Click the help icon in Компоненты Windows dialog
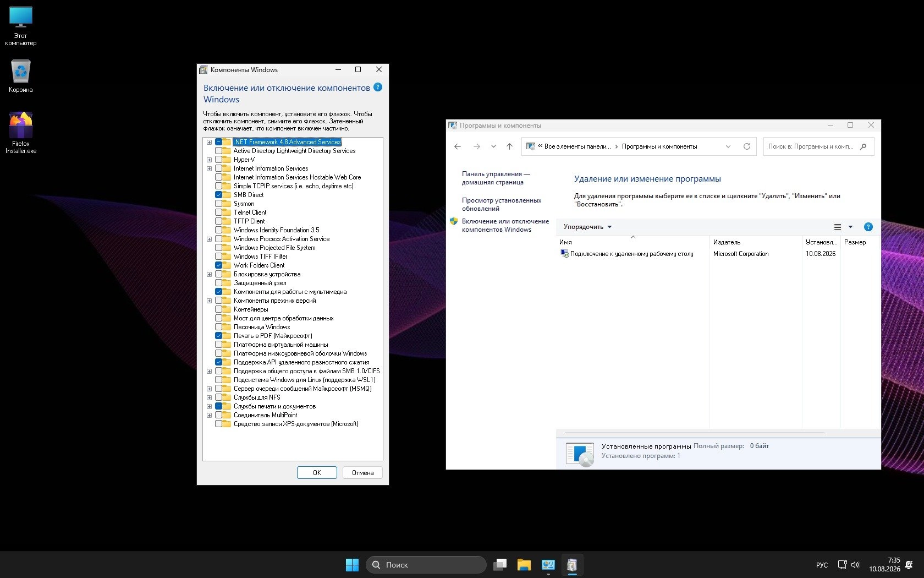The height and width of the screenshot is (578, 924). pyautogui.click(x=378, y=87)
